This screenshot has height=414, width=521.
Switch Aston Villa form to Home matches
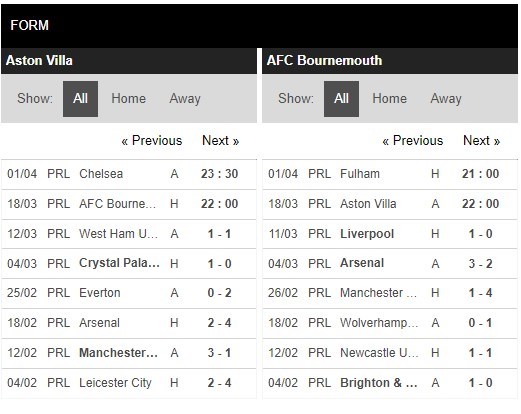point(129,99)
